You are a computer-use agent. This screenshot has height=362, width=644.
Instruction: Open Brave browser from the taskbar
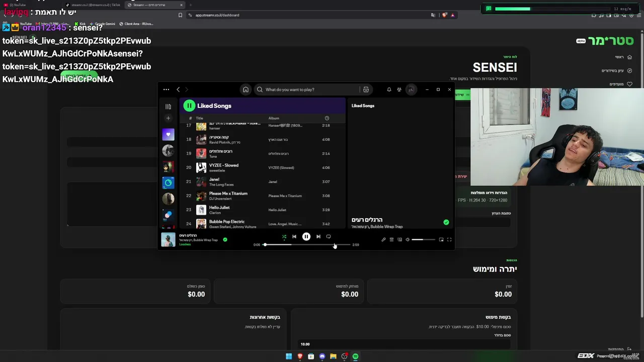[300, 356]
